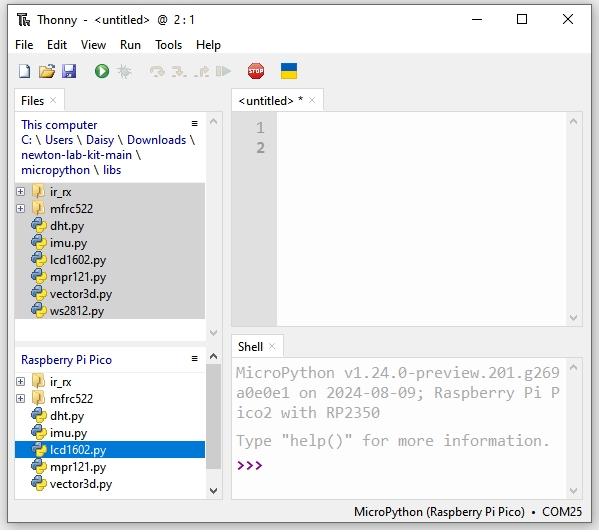Expand the ir_rx folder under This computer

[21, 191]
